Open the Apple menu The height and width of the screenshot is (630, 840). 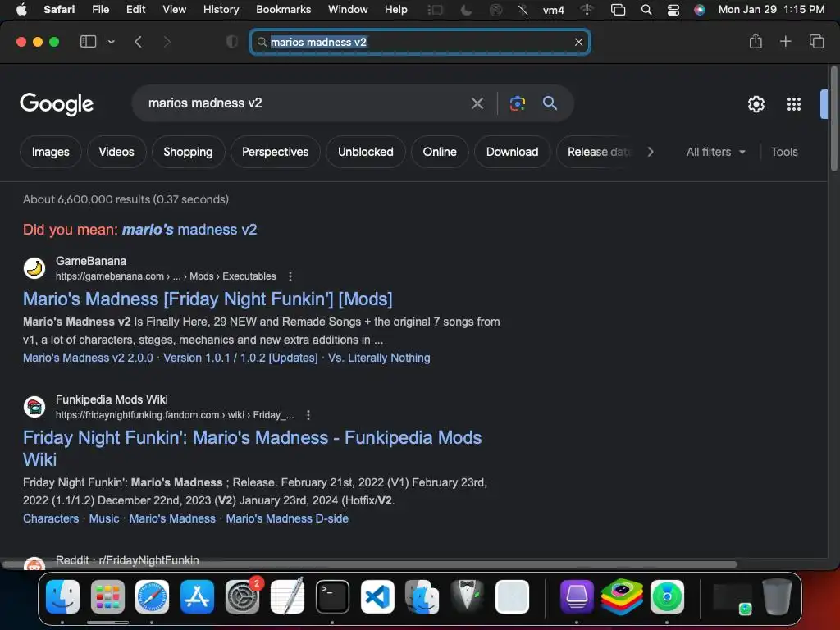21,10
